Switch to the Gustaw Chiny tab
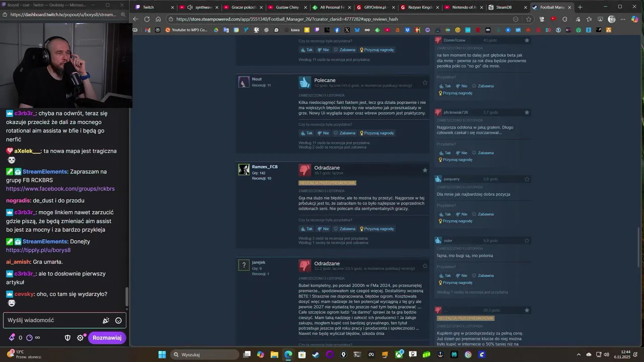Screen dimensions: 644x362 pyautogui.click(x=287, y=7)
